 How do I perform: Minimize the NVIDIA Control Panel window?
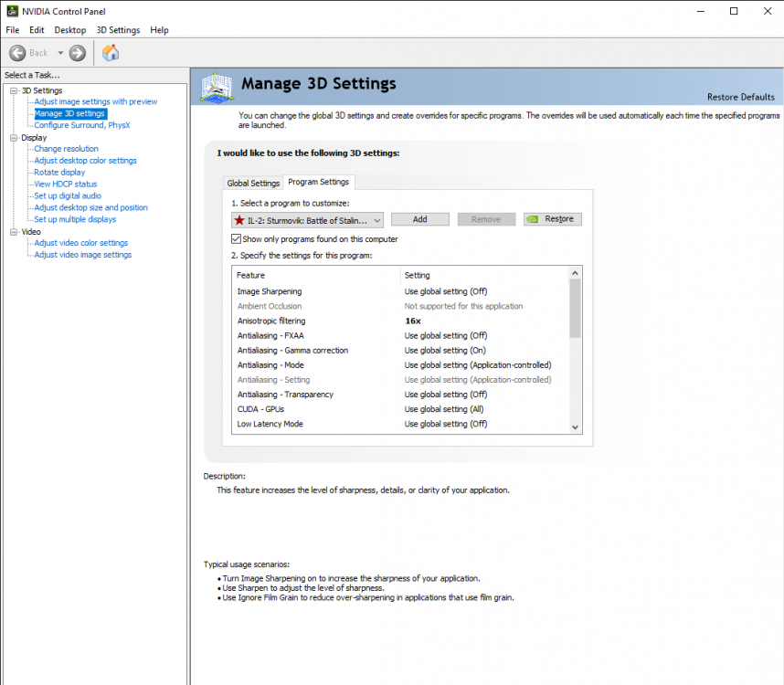[701, 11]
